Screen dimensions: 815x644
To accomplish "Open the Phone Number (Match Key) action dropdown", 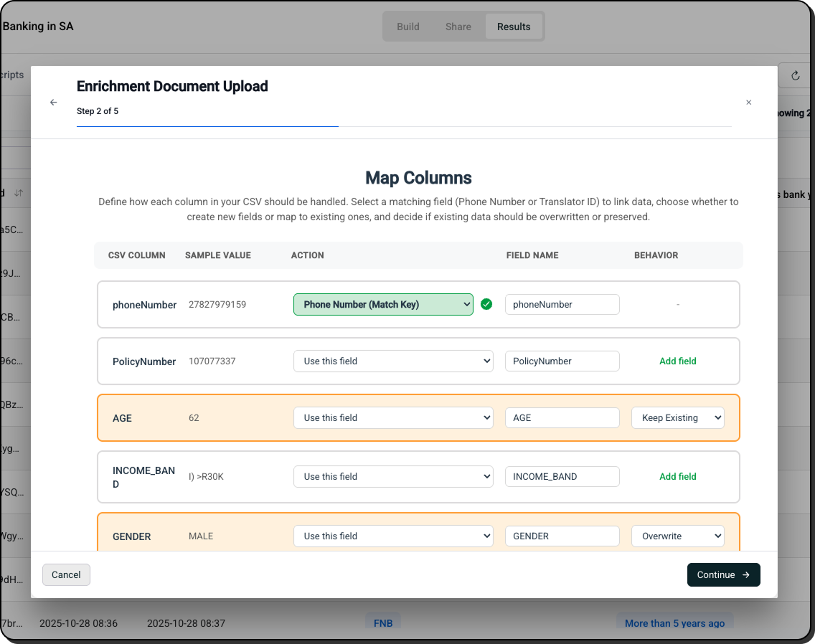I will [383, 304].
